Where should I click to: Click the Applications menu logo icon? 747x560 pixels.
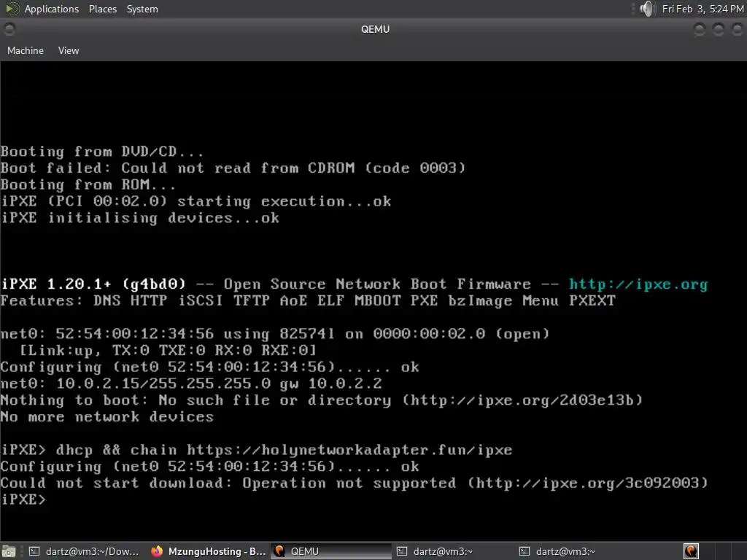pyautogui.click(x=12, y=9)
